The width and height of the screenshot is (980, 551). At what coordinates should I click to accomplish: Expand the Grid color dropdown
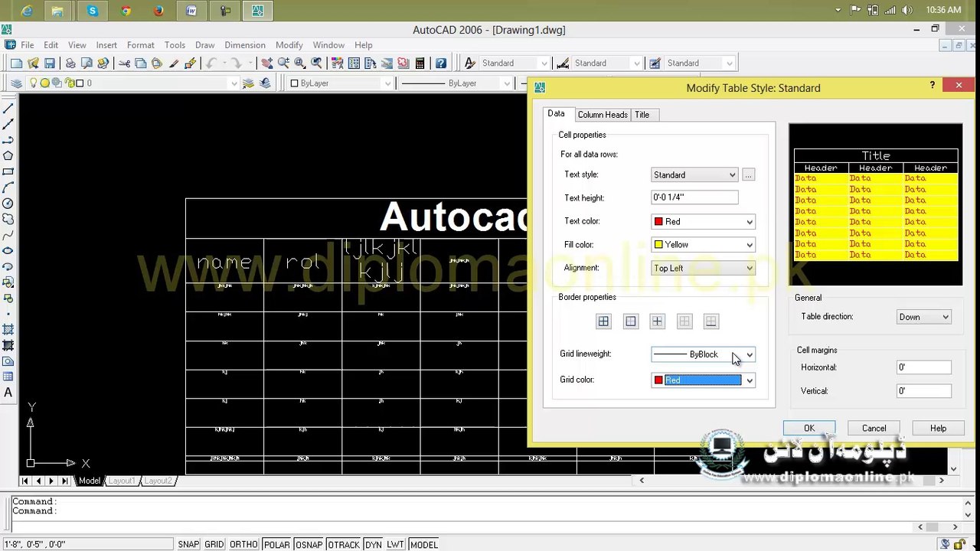703,380
